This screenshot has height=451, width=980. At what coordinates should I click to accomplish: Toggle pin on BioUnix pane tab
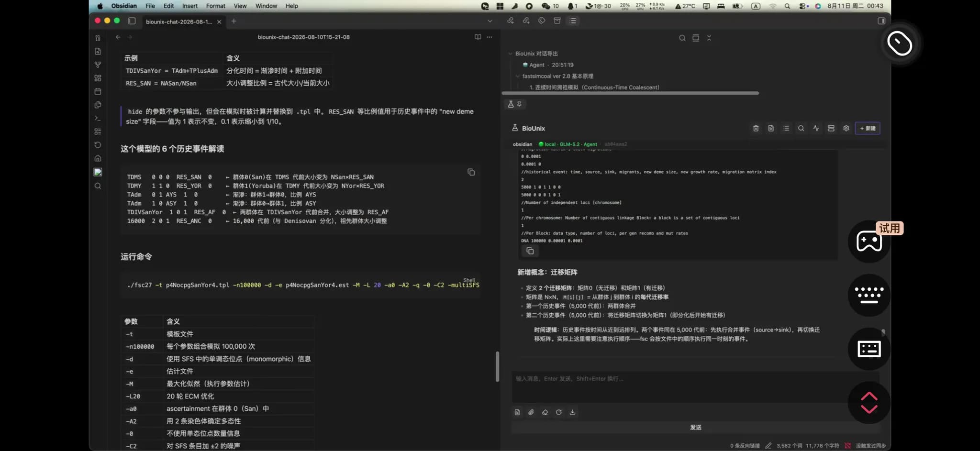coord(519,104)
